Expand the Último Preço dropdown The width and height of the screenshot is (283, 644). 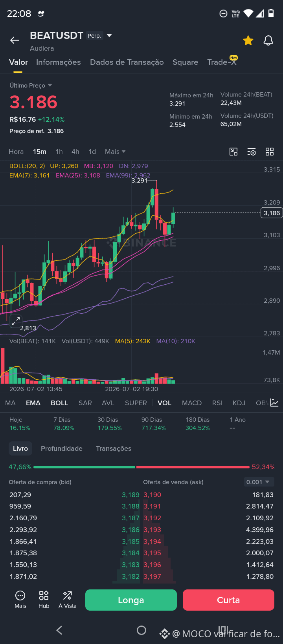point(50,85)
